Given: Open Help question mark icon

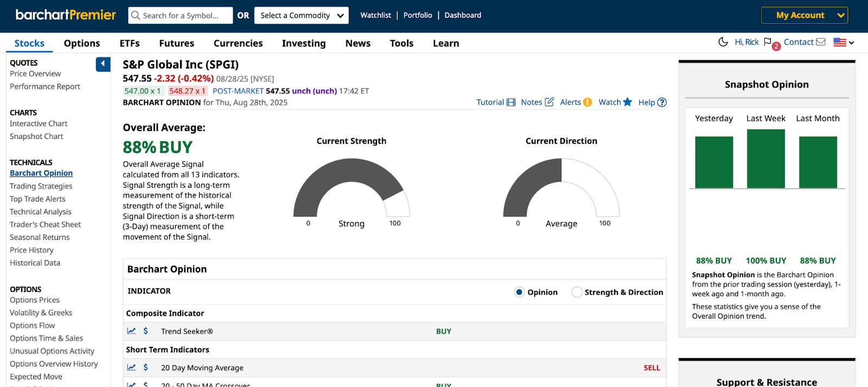Looking at the screenshot, I should (x=662, y=102).
